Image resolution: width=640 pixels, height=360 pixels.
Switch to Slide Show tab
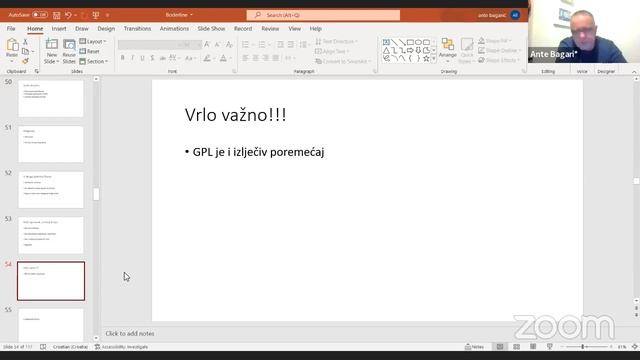point(211,29)
